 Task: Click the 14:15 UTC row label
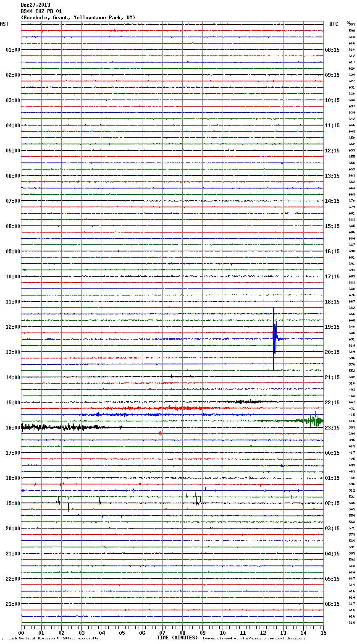[332, 201]
